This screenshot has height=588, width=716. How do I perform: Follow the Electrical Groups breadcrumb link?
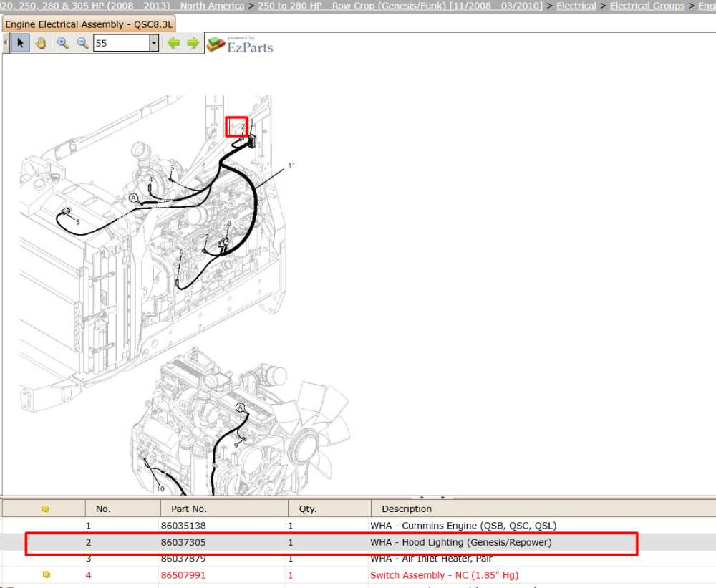coord(647,6)
